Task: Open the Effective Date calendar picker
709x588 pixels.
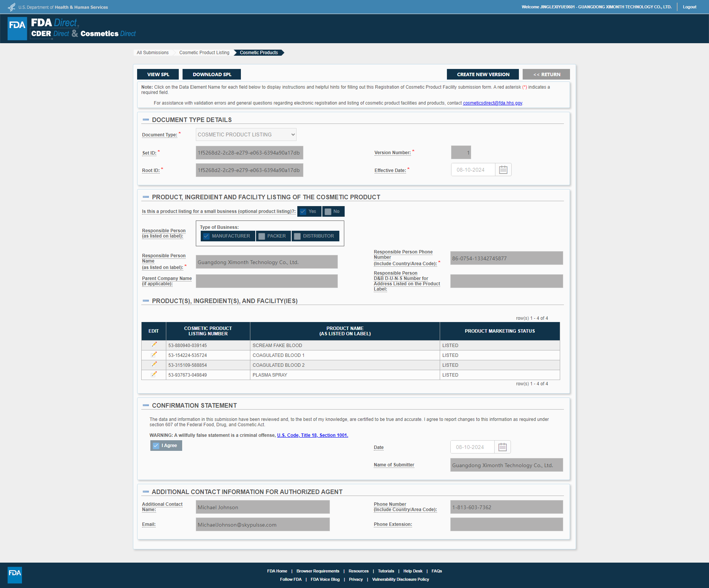Action: pyautogui.click(x=503, y=170)
